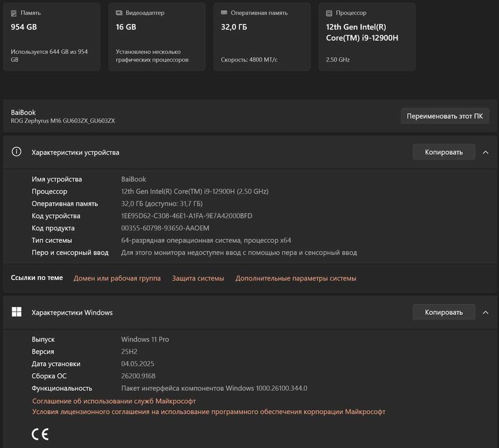Select device name value BaiBook in specifications

[133, 179]
